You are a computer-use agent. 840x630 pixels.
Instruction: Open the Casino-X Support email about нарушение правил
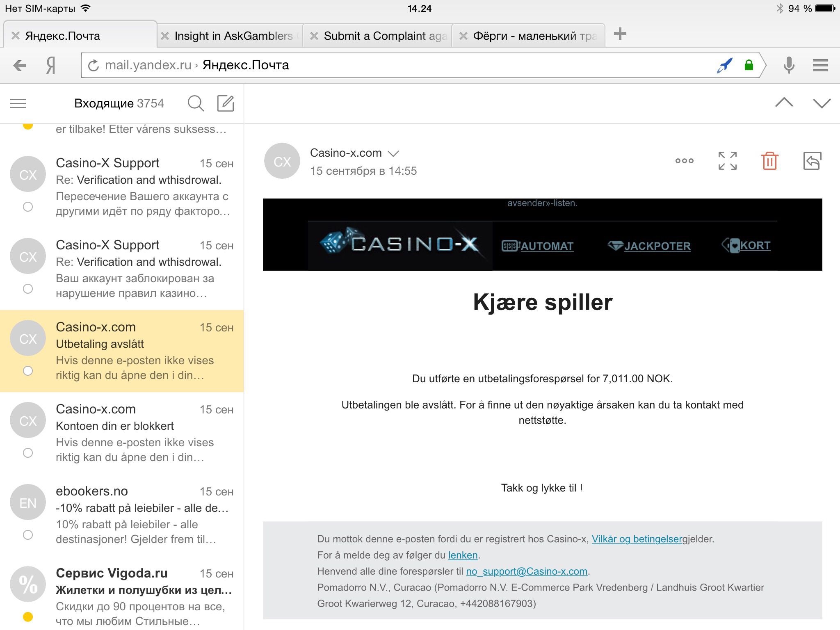(122, 269)
